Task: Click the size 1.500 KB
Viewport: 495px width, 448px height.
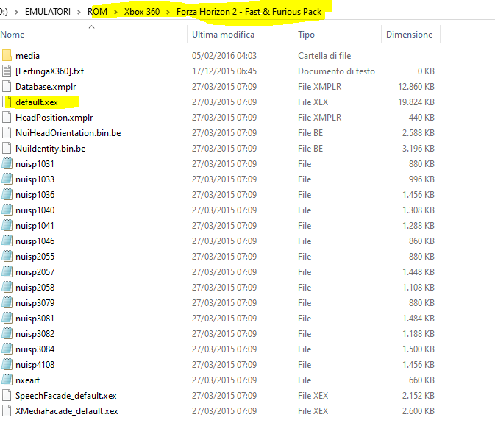Action: [419, 349]
